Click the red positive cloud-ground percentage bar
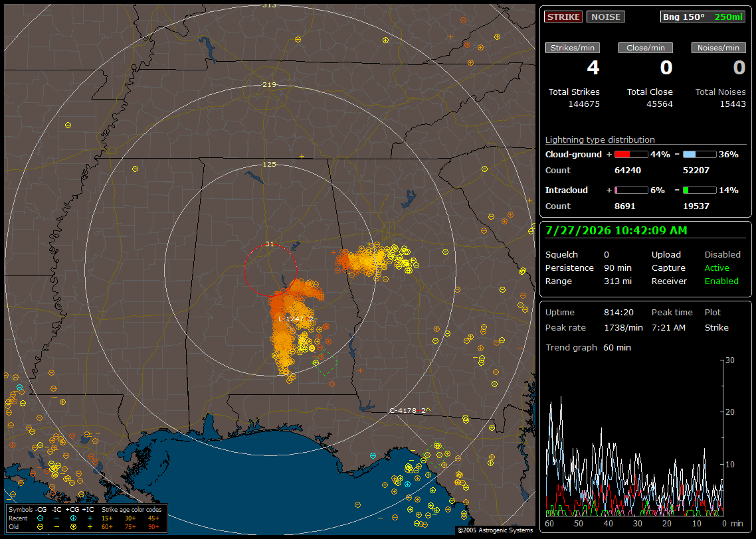 [x=631, y=155]
